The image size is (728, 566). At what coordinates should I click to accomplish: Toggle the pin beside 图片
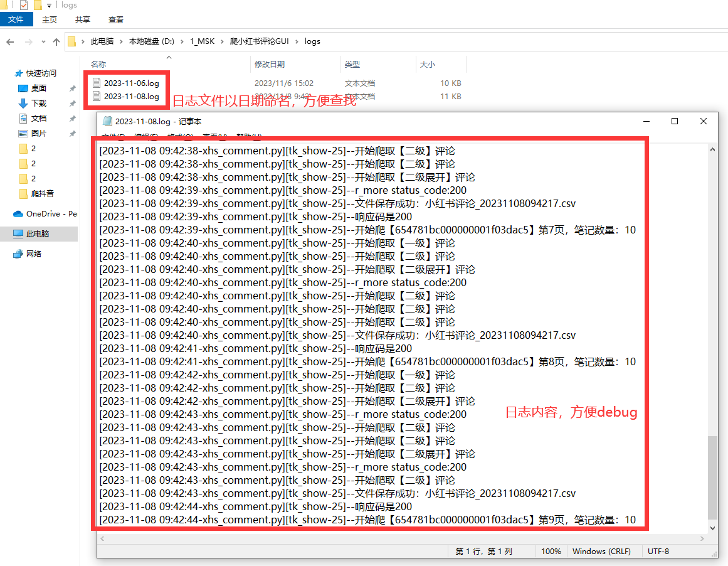[x=72, y=134]
